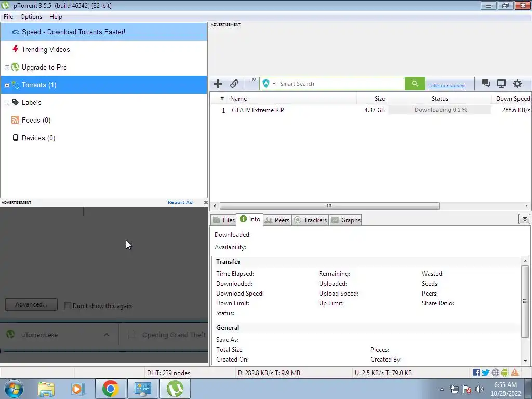Sort by the Down Speed column header
The image size is (532, 399).
point(512,99)
